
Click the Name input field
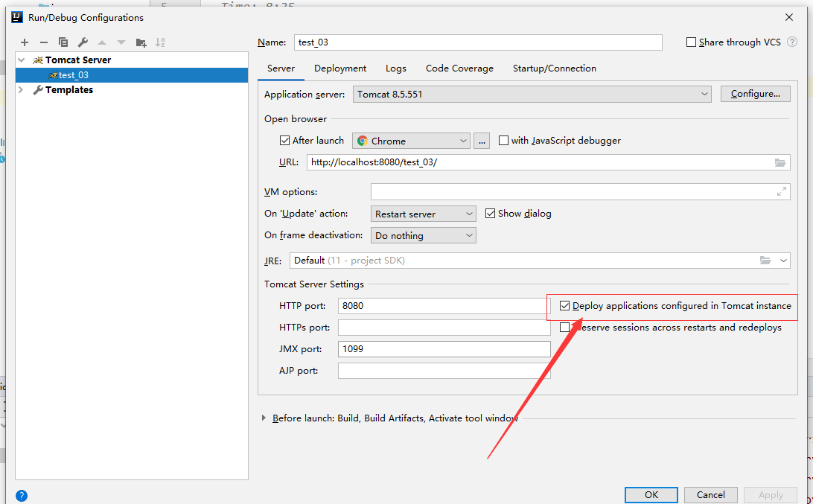478,42
